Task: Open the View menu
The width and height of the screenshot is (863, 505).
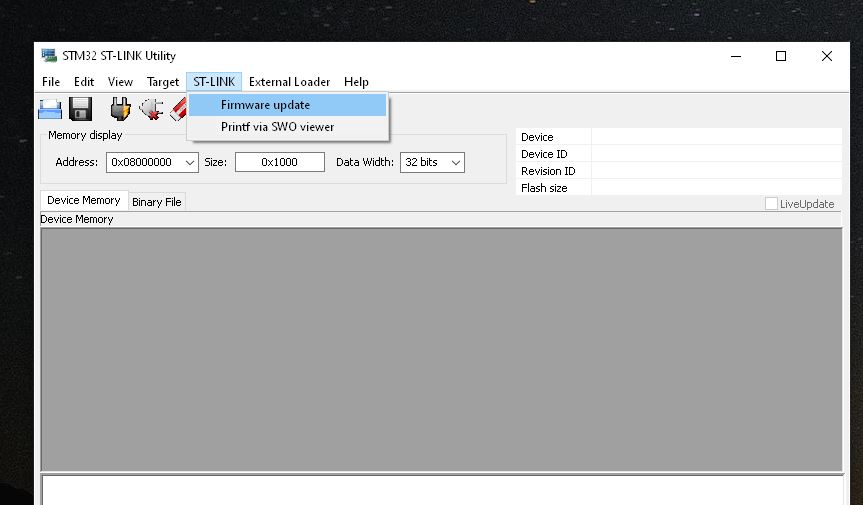Action: pos(120,82)
